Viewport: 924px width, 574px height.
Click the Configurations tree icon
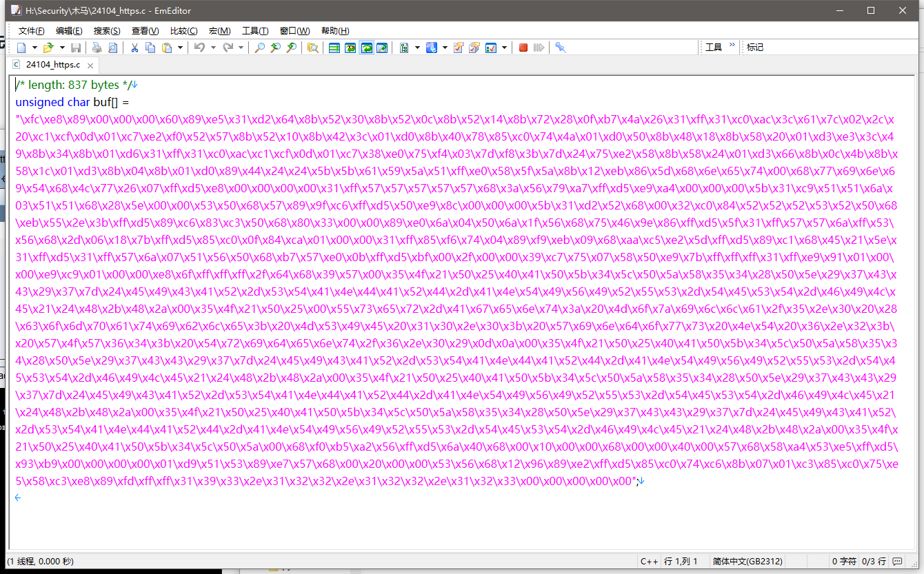404,48
